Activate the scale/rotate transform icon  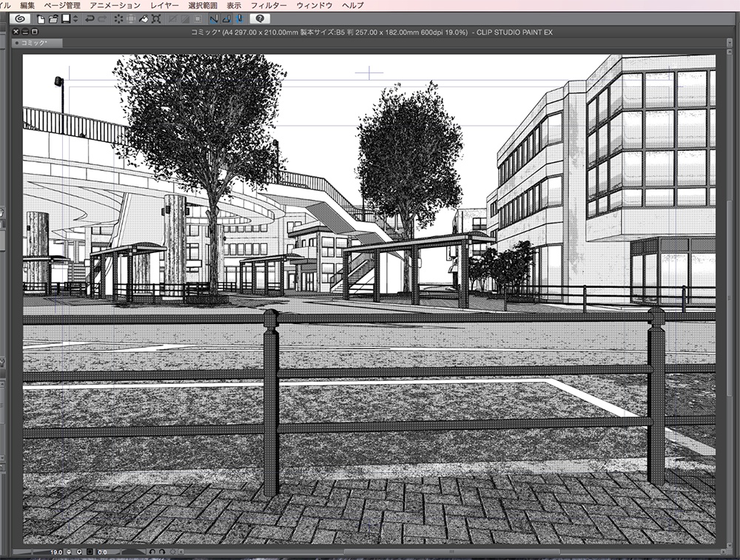(x=156, y=19)
